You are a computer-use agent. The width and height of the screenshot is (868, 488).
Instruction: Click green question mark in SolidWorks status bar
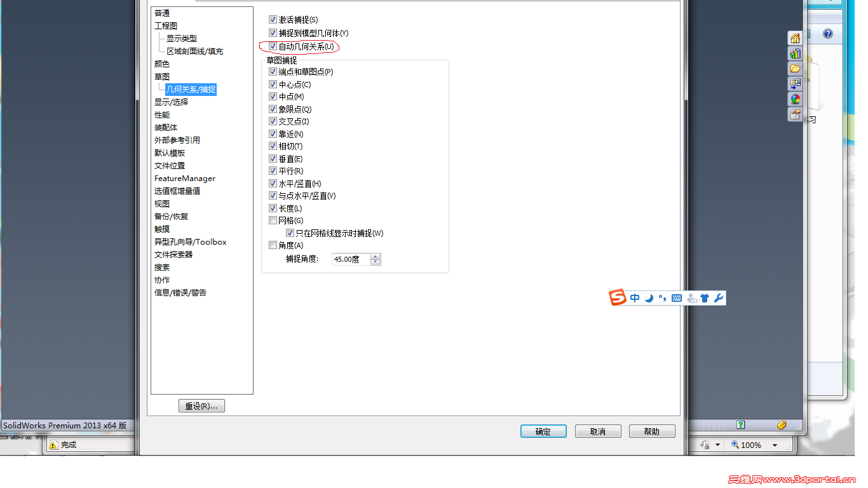click(741, 424)
